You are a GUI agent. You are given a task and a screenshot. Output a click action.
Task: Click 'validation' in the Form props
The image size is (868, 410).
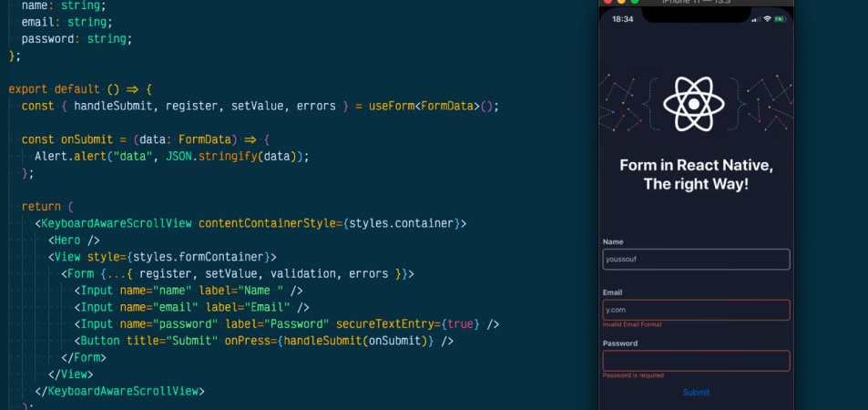[302, 273]
